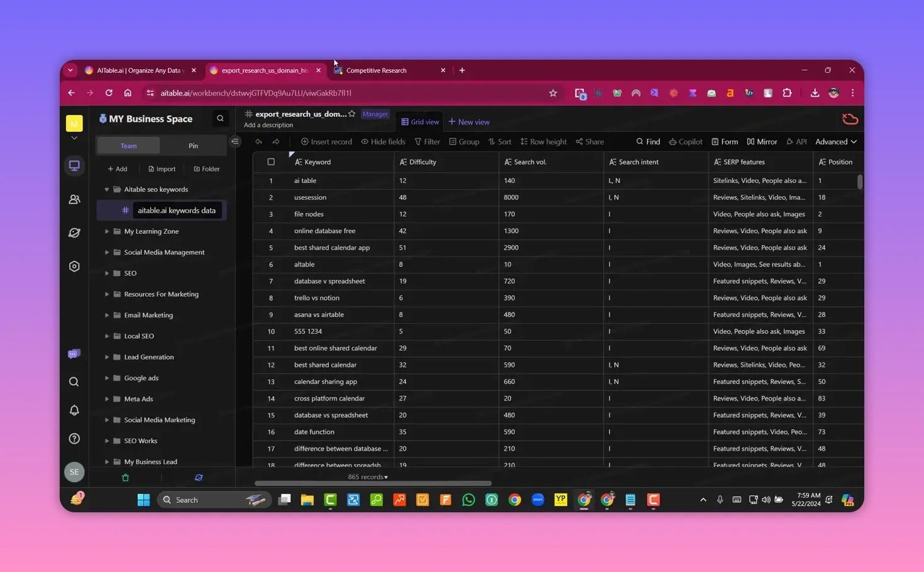This screenshot has height=572, width=924.
Task: Open the Advanced dropdown menu
Action: tap(835, 141)
